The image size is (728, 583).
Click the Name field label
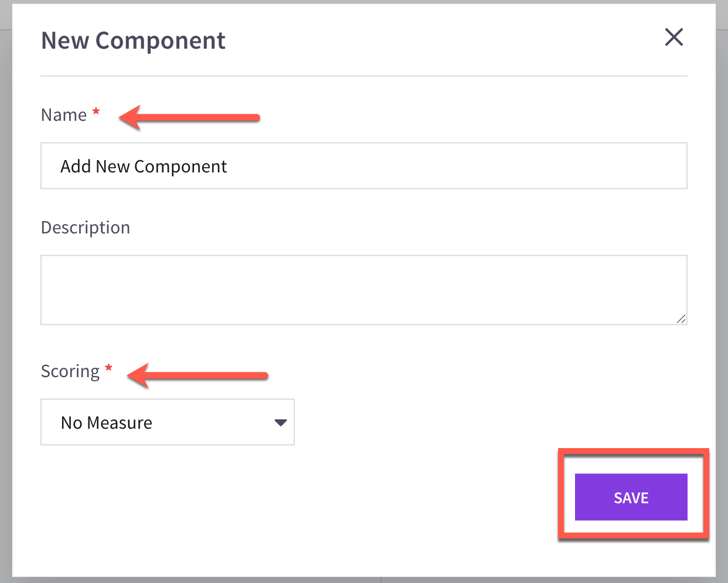[x=64, y=115]
